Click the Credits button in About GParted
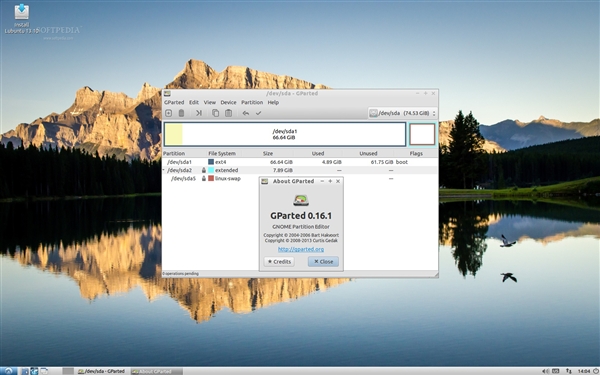The height and width of the screenshot is (375, 600). coord(279,262)
